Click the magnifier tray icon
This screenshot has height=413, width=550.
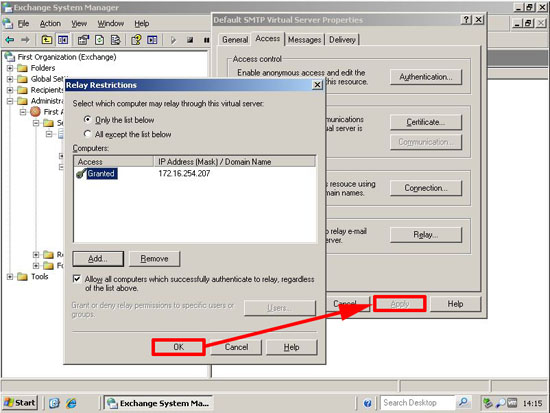coord(500,403)
